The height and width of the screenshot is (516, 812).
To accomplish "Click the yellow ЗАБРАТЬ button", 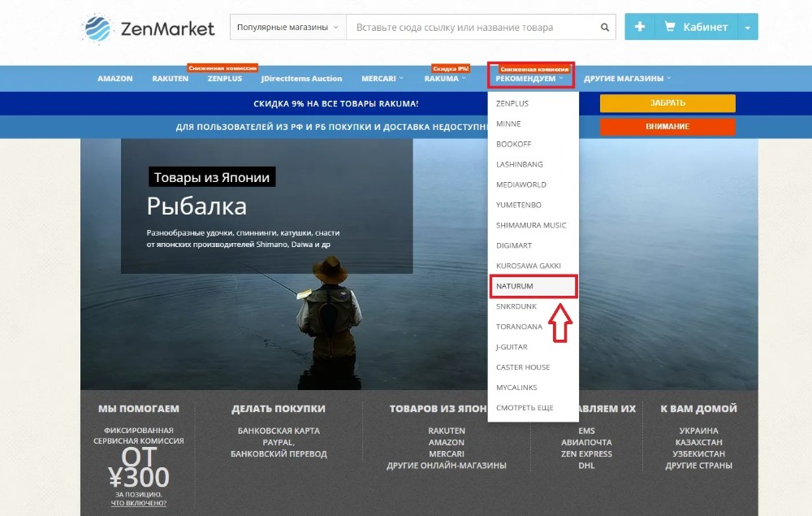I will tap(667, 103).
